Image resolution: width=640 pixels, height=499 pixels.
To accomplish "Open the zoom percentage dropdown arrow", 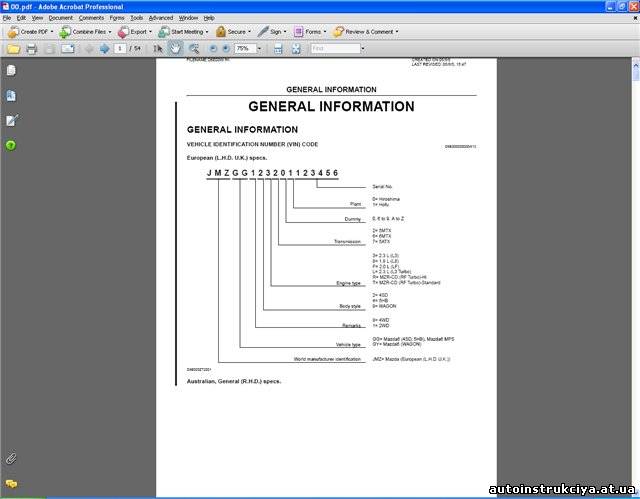I will [259, 49].
